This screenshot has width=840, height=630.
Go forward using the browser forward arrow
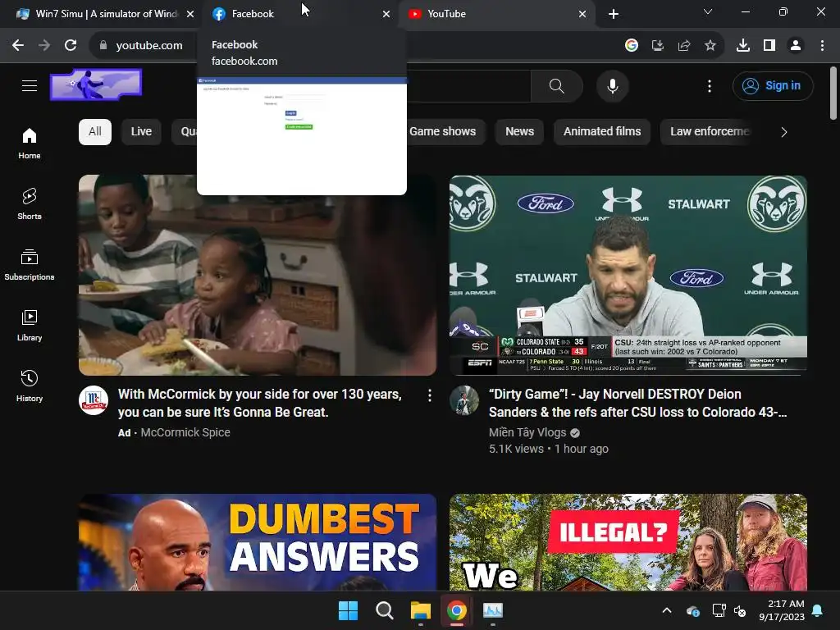click(x=44, y=46)
